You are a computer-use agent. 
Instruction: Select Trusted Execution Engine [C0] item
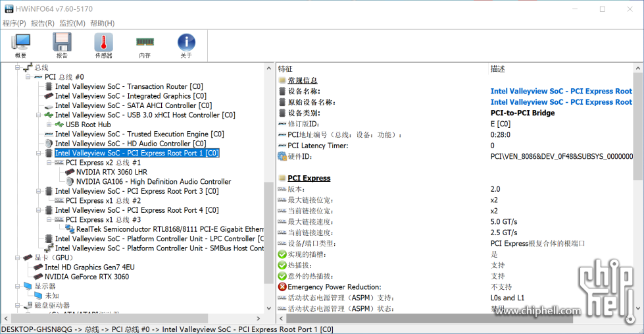coord(139,134)
